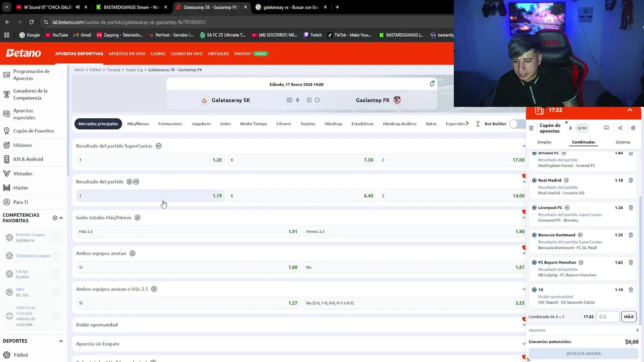The image size is (644, 362).
Task: Click Galatasaray SK team crest
Action: (204, 100)
